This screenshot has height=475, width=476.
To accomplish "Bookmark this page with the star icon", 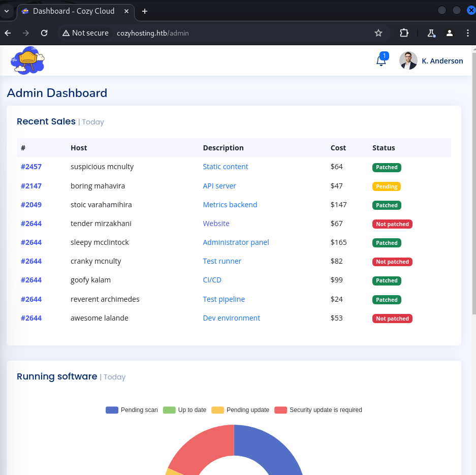I will 378,33.
